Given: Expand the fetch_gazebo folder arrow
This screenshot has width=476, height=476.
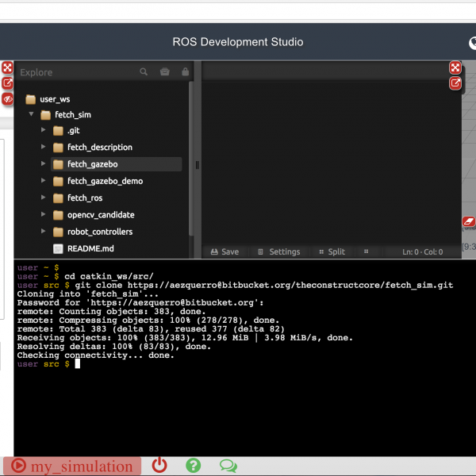Looking at the screenshot, I should pyautogui.click(x=43, y=163).
